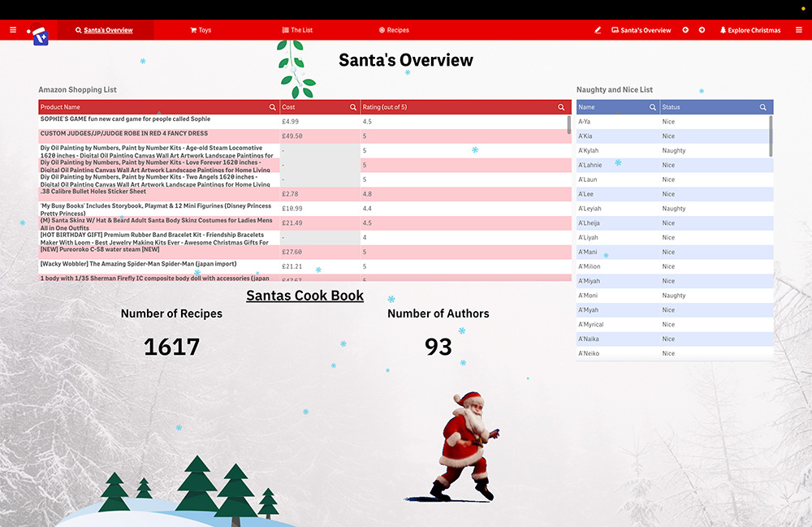Click Nice status for A'Myrical
The image size is (812, 527).
tap(717, 325)
